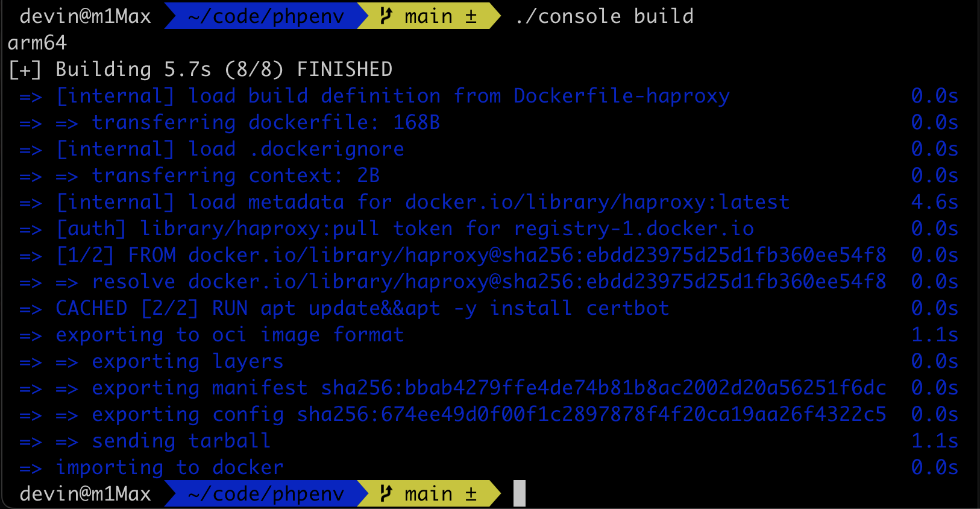Screen dimensions: 980x509
Task: Click the [+] marker before Building
Action: tap(25, 69)
